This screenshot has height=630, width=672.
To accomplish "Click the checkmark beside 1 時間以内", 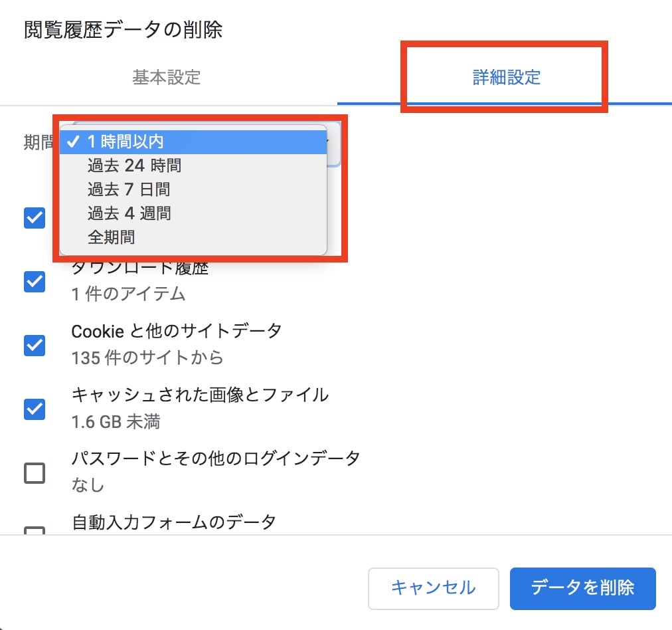I will (74, 142).
